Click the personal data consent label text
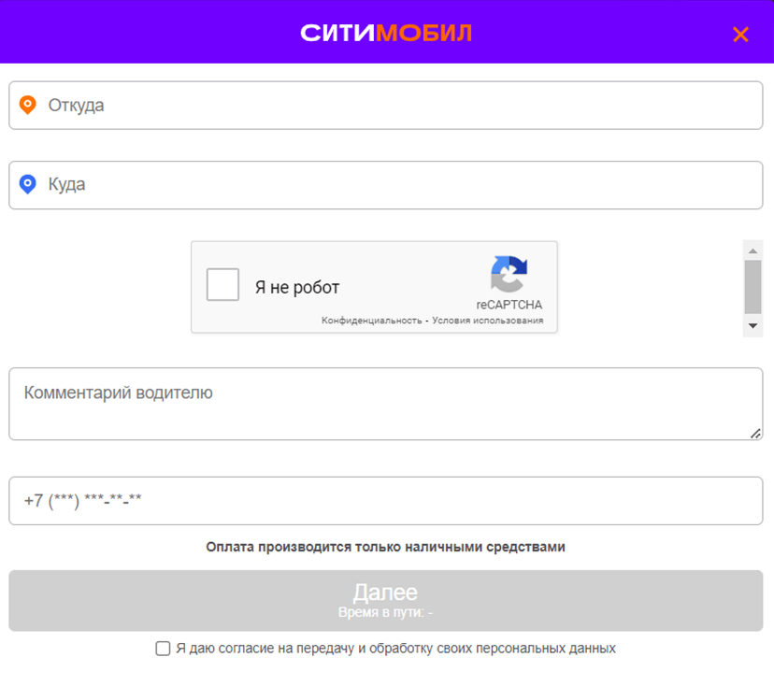 point(396,649)
